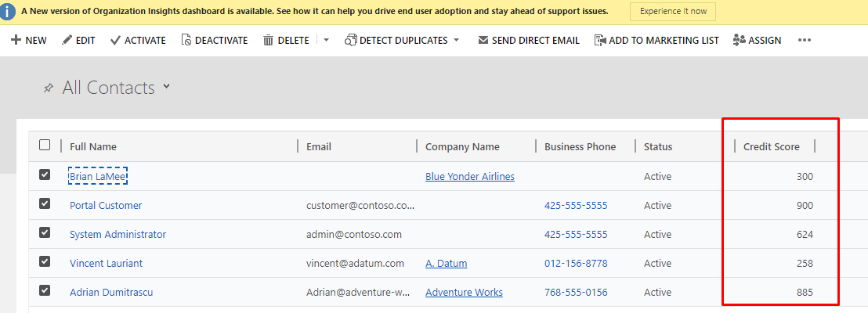Image resolution: width=868 pixels, height=313 pixels.
Task: Pin the All Contacts view
Action: (49, 88)
